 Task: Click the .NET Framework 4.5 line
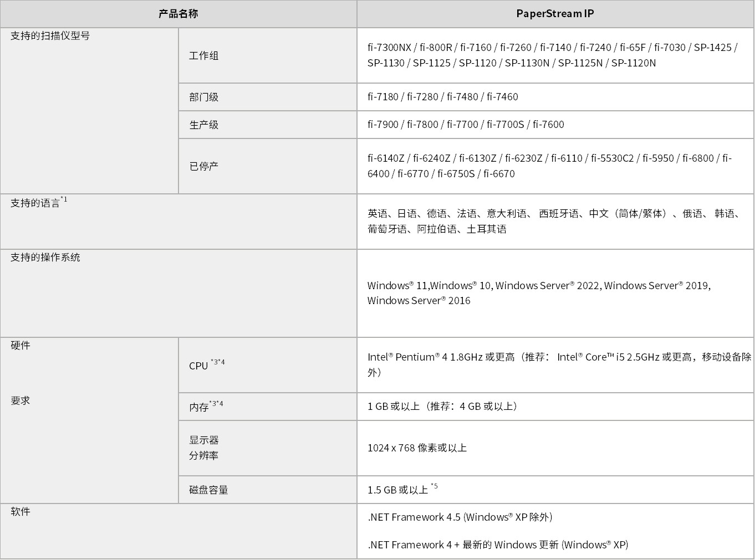460,517
